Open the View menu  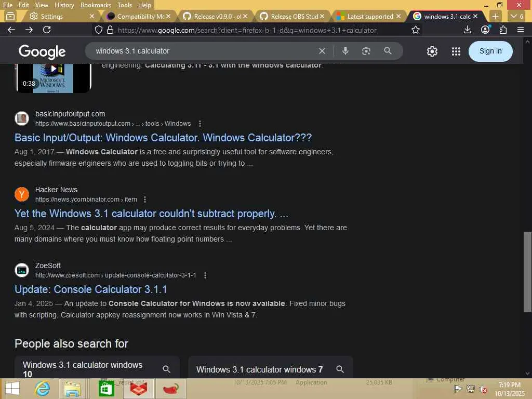[x=42, y=5]
